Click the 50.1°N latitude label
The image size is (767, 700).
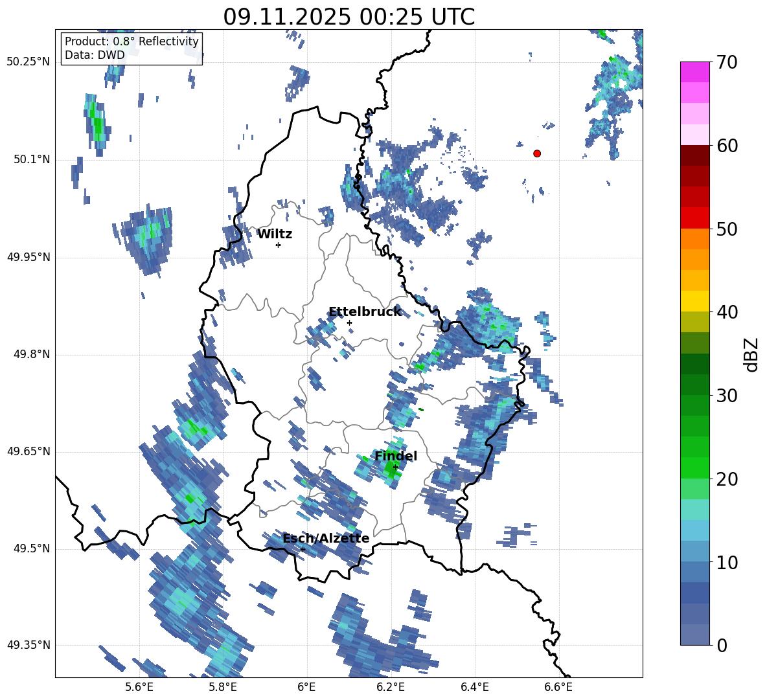pos(31,160)
